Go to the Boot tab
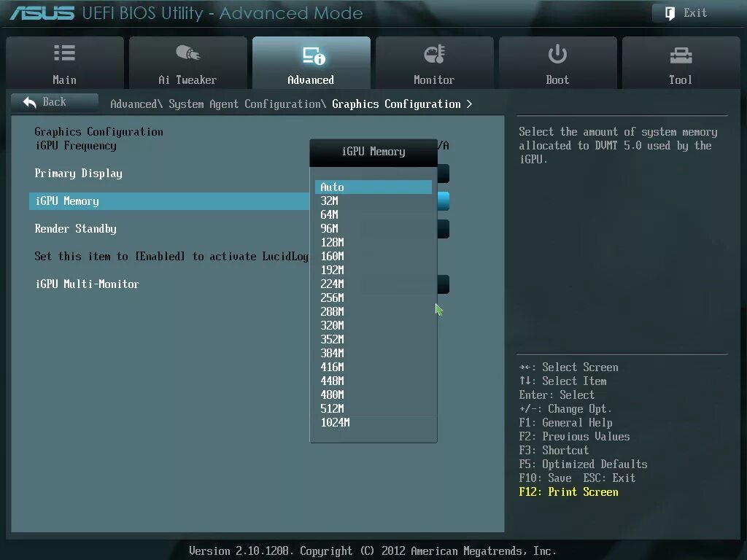 point(558,63)
